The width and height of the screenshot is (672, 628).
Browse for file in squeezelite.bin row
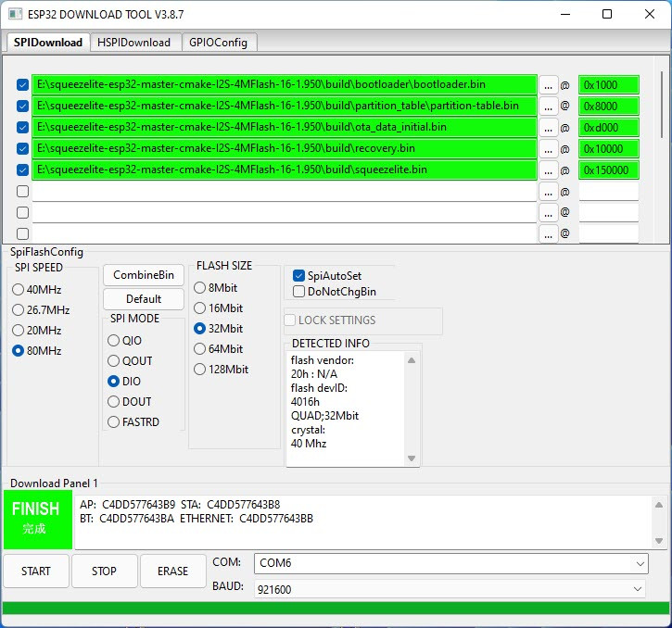[x=548, y=170]
